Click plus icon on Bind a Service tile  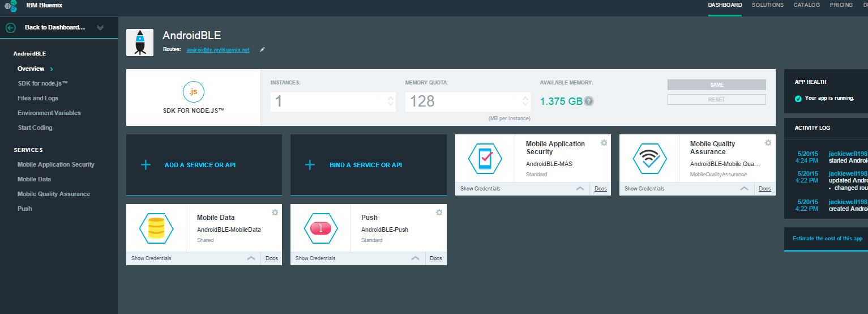[310, 165]
